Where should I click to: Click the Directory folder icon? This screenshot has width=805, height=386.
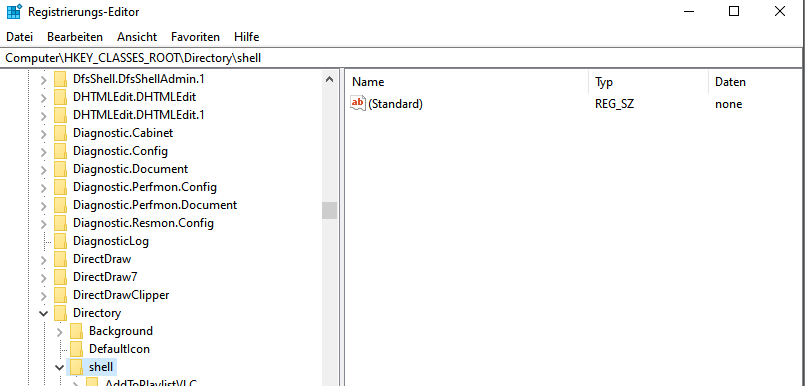point(61,313)
